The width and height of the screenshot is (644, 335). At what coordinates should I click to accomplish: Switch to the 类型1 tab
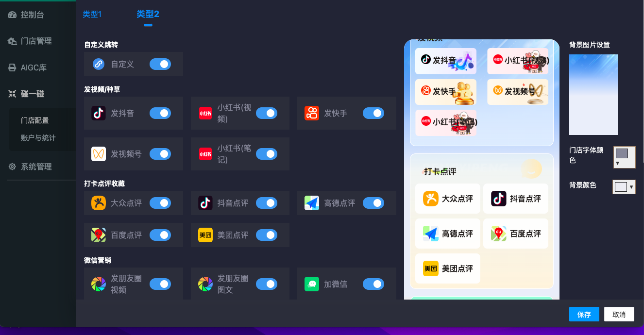tap(92, 14)
